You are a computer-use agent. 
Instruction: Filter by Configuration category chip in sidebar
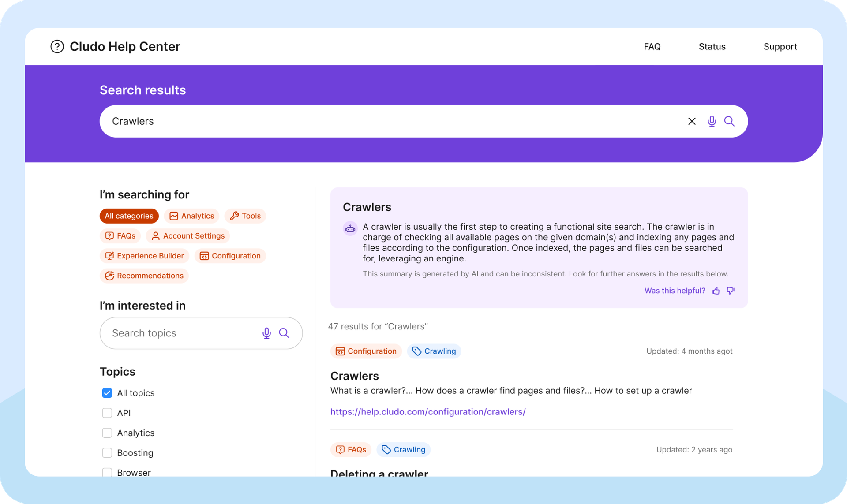(230, 256)
